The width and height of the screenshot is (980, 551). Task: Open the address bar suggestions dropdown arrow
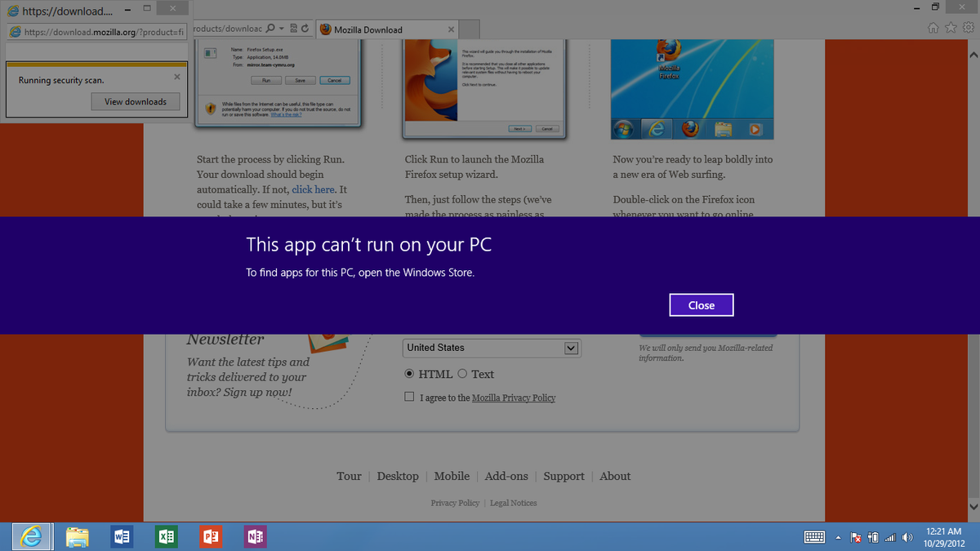click(280, 27)
